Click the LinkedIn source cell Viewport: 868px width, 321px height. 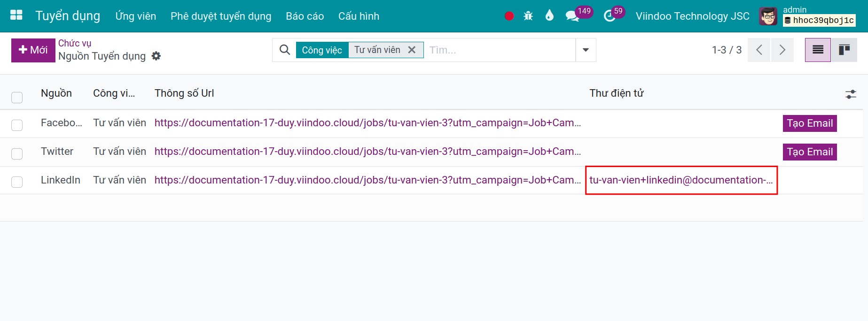tap(61, 180)
